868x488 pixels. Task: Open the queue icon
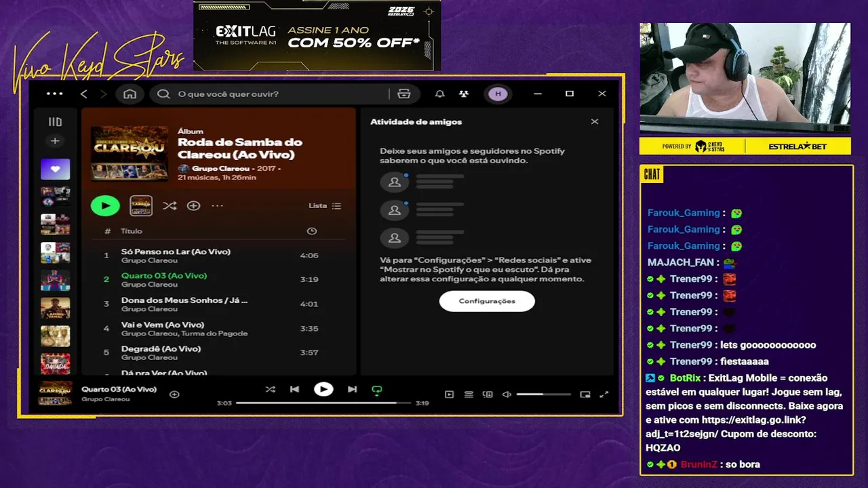pos(469,394)
